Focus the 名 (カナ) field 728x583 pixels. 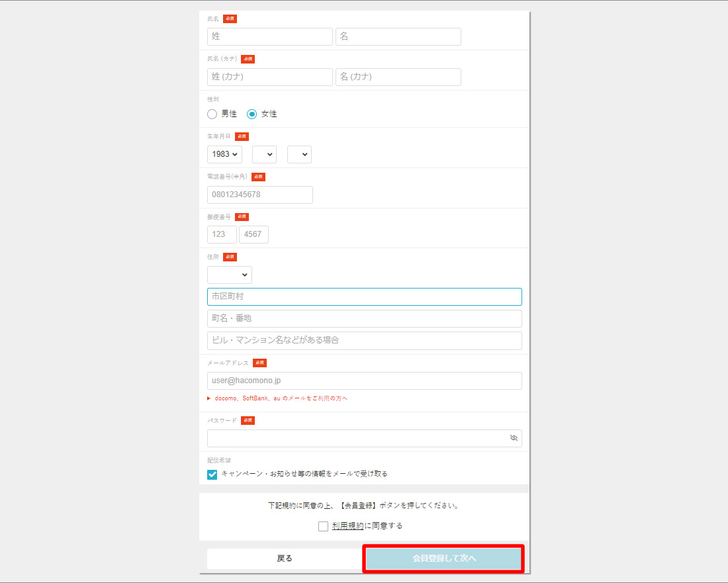tap(398, 77)
